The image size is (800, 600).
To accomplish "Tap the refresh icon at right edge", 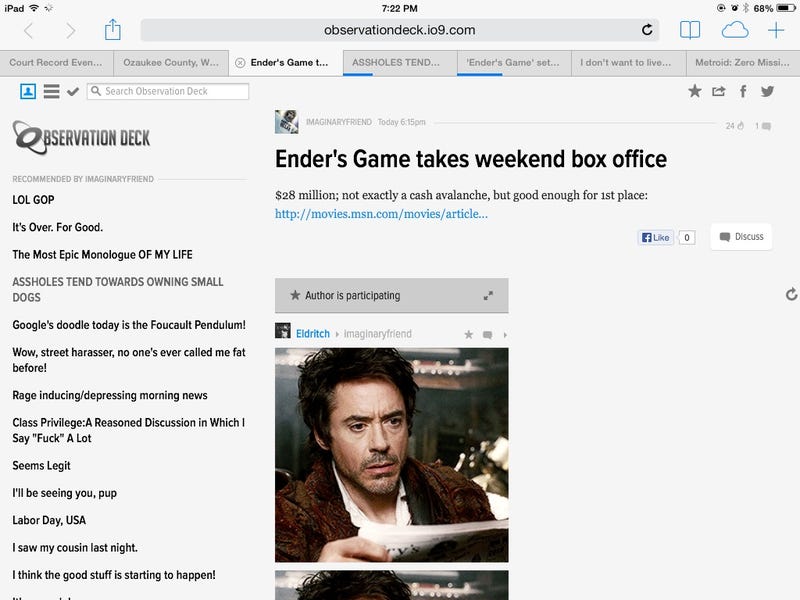I will pos(791,294).
